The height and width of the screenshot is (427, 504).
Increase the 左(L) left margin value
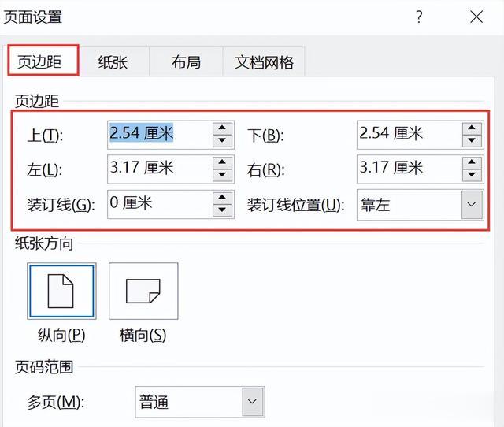[x=222, y=162]
